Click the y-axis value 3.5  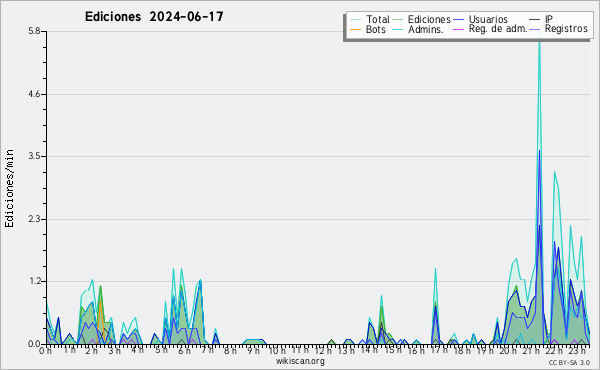tap(34, 156)
